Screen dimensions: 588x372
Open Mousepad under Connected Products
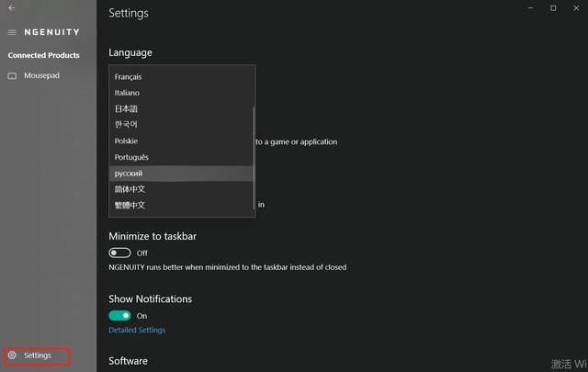tap(41, 75)
